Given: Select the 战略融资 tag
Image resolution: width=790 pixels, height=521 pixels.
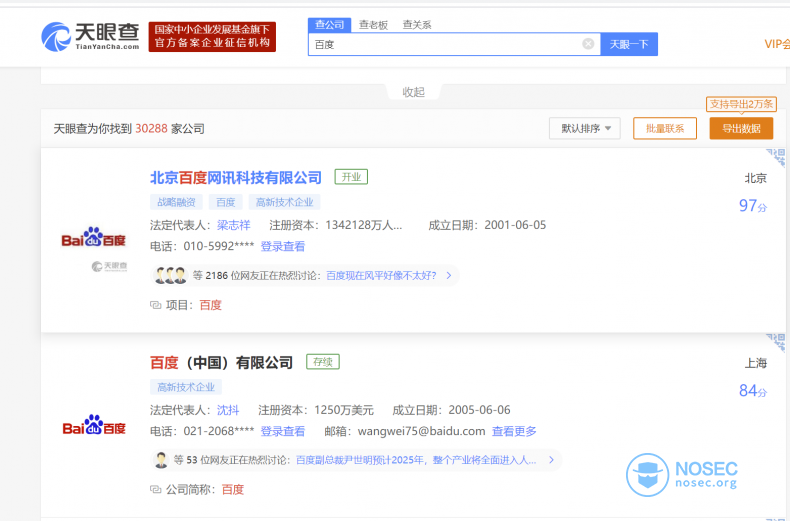Looking at the screenshot, I should [176, 202].
